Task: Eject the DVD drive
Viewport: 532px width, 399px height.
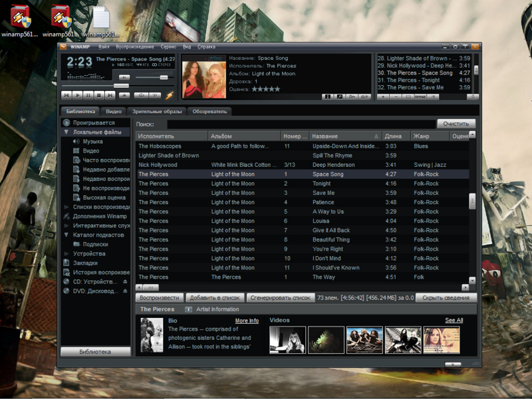Action: [x=125, y=291]
